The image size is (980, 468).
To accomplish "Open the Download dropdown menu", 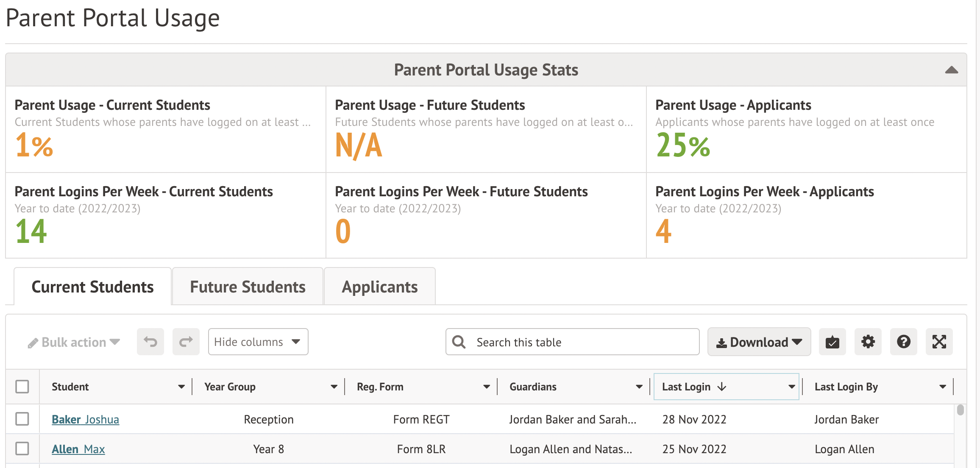I will [759, 342].
